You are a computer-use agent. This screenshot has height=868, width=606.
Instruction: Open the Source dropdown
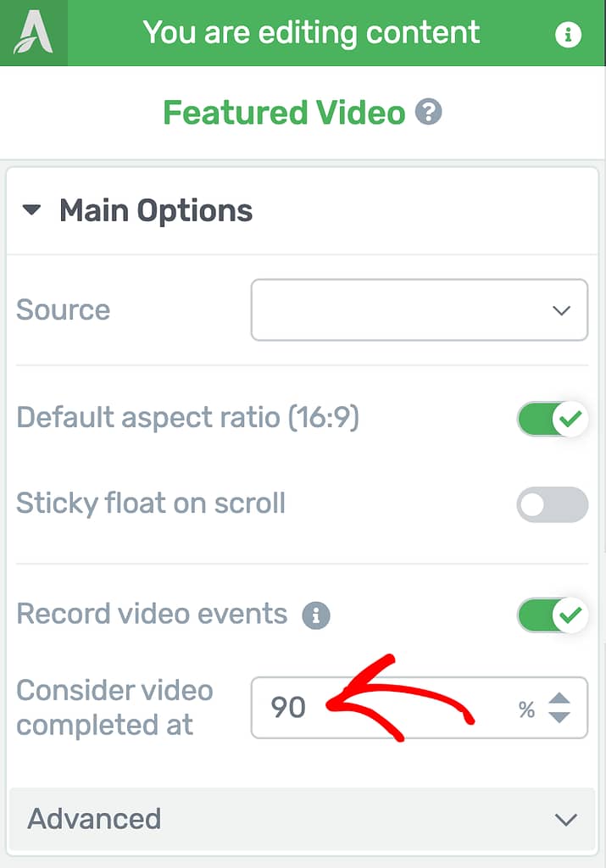[419, 310]
